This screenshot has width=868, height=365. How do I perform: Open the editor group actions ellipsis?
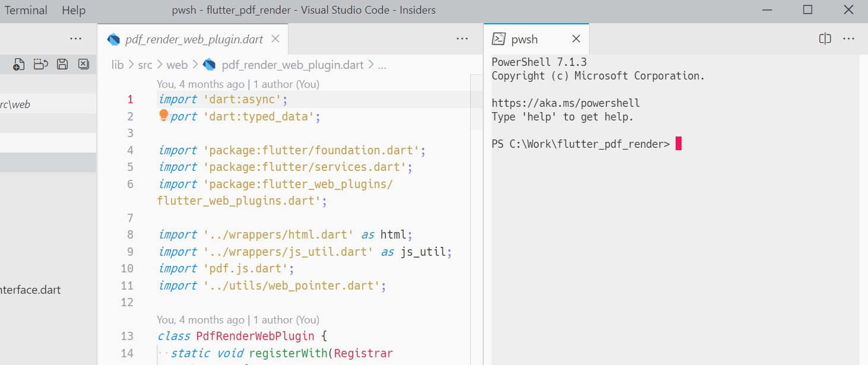462,38
